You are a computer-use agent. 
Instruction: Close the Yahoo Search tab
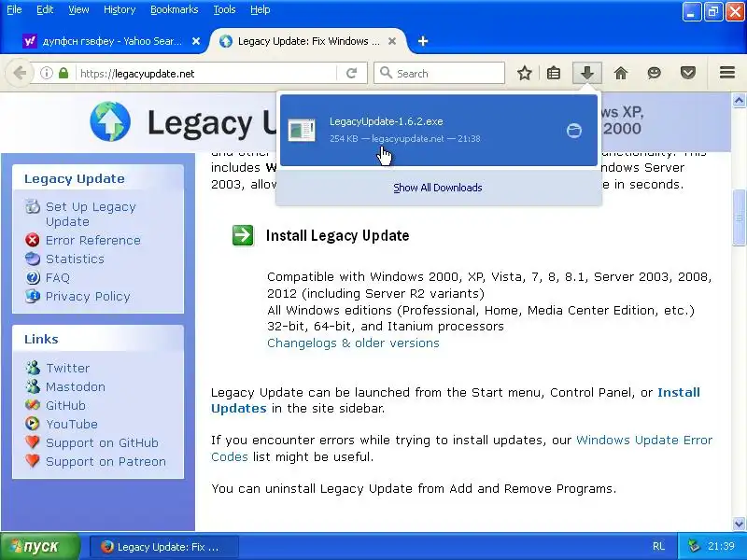(196, 41)
